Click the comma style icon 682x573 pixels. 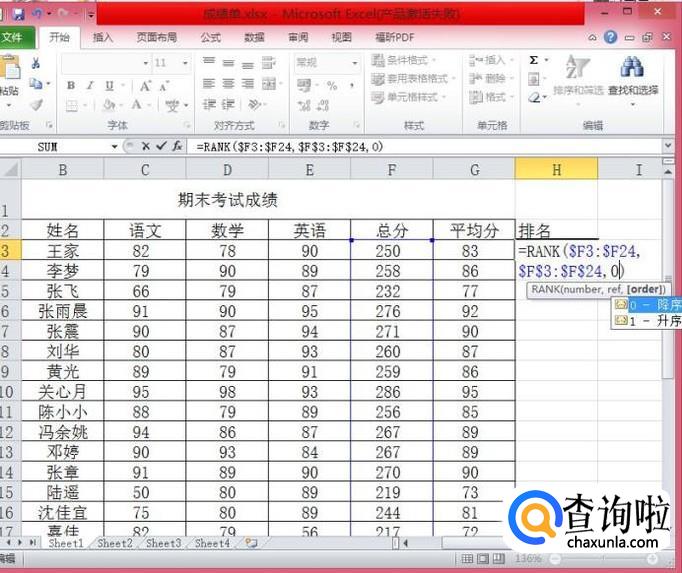[x=351, y=86]
